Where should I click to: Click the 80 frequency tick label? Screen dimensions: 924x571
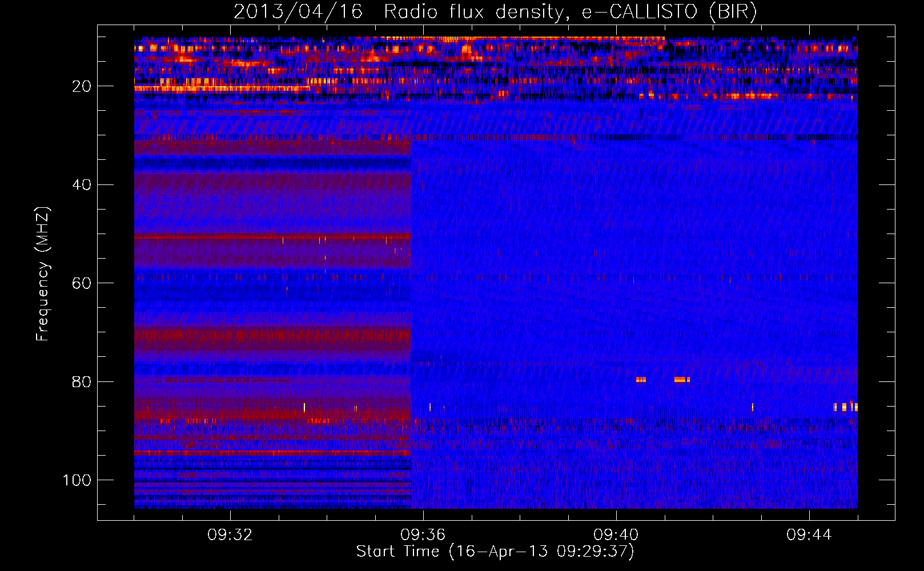pos(82,382)
